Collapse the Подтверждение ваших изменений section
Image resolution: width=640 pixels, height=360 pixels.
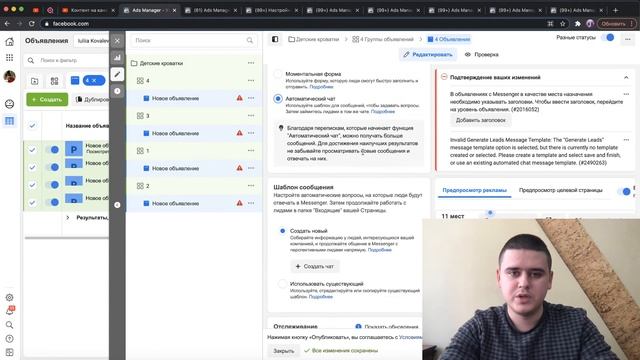pyautogui.click(x=626, y=77)
